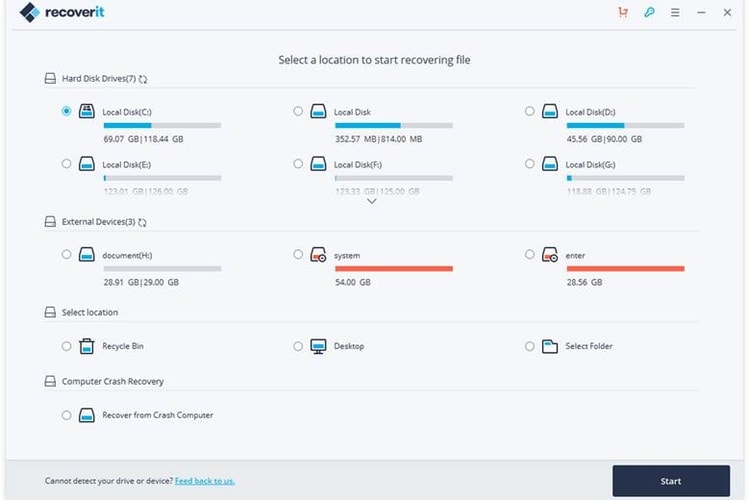Open the hamburger menu in title bar
The height and width of the screenshot is (500, 749).
[x=675, y=13]
